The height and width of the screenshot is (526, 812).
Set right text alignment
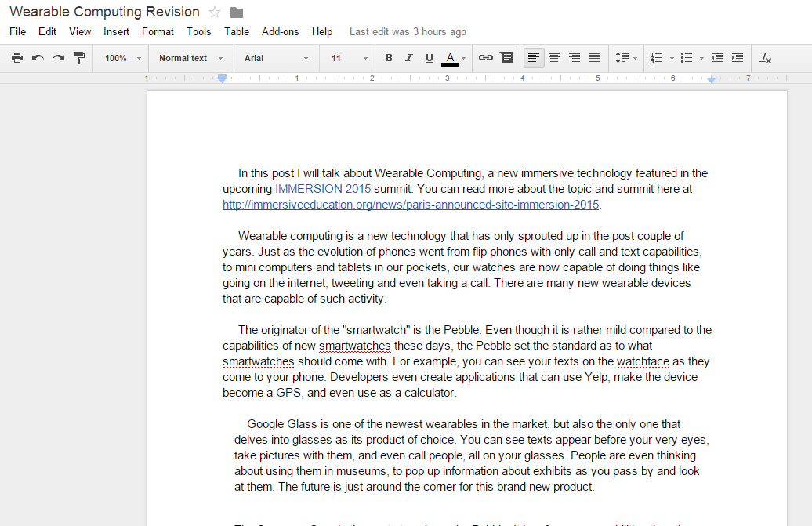575,58
